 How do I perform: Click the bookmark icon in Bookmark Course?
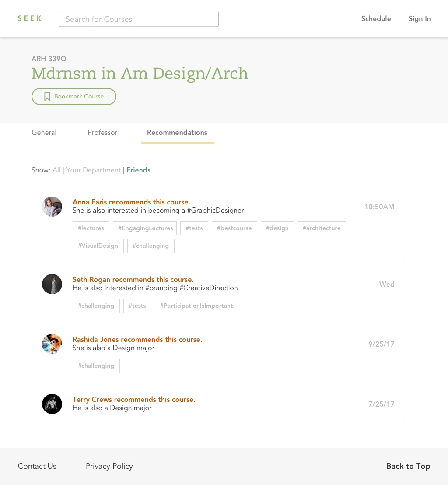click(47, 96)
